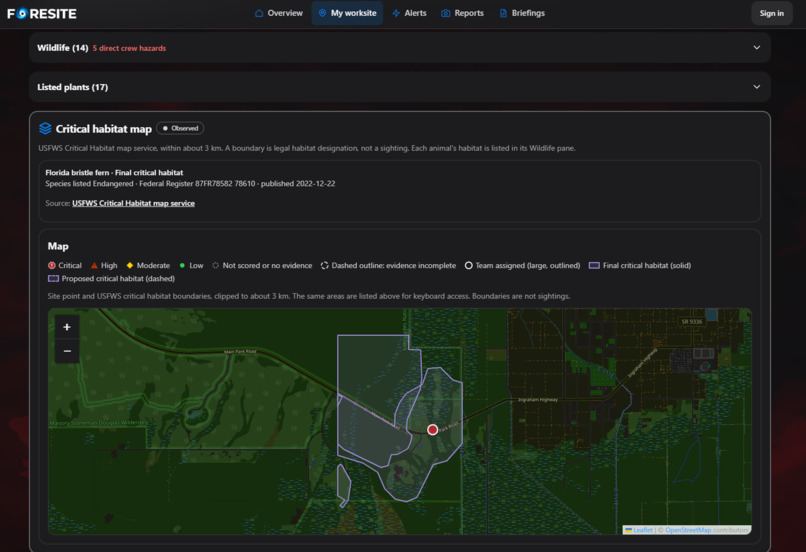Viewport: 806px width, 552px height.
Task: Click the Marjory Stoneman Douglas Wilderness map label
Action: click(x=99, y=422)
